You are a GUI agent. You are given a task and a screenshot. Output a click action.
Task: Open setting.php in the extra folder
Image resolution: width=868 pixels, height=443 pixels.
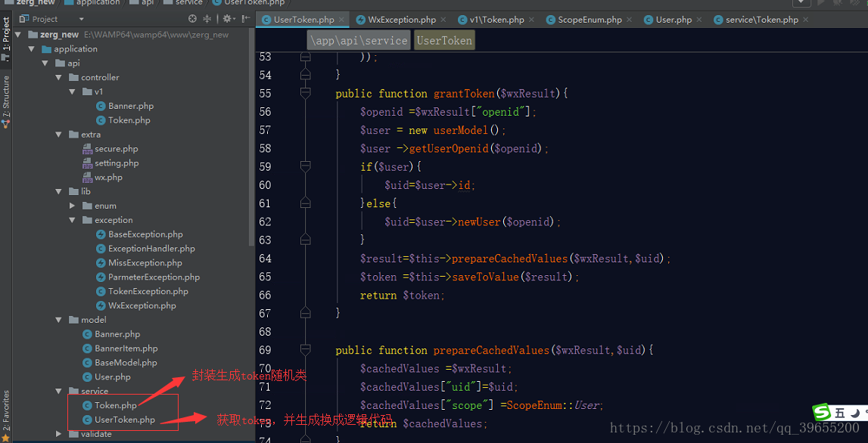point(117,163)
